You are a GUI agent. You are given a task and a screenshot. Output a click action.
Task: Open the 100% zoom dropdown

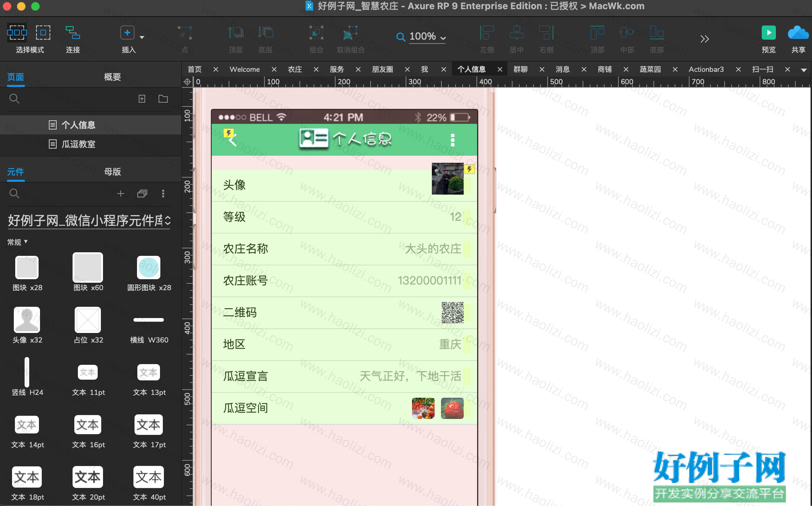pyautogui.click(x=428, y=36)
